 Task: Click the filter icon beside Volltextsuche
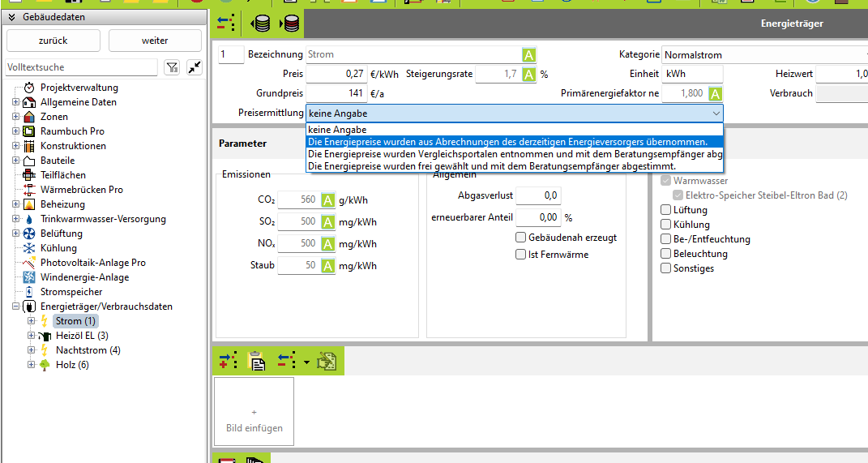[172, 67]
